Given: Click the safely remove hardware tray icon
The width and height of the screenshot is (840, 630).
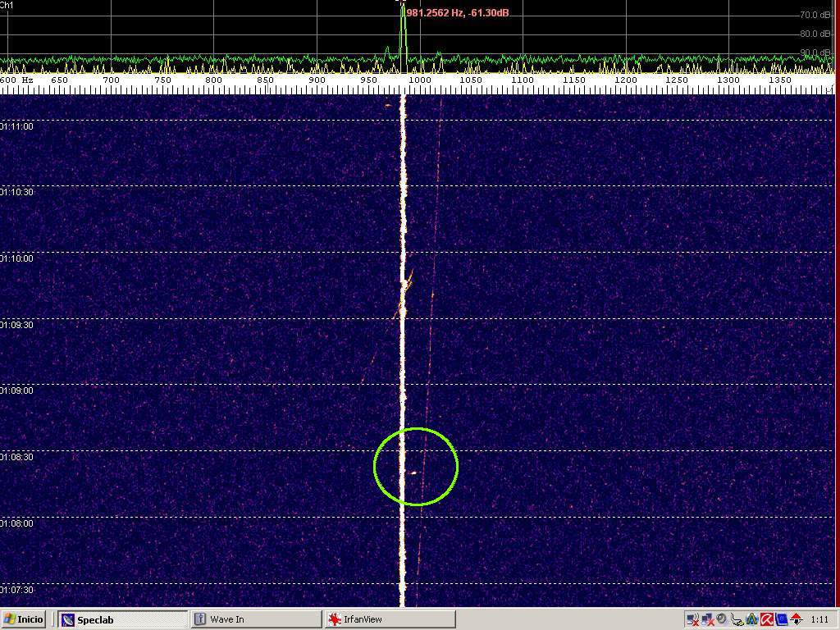Looking at the screenshot, I should 737,619.
